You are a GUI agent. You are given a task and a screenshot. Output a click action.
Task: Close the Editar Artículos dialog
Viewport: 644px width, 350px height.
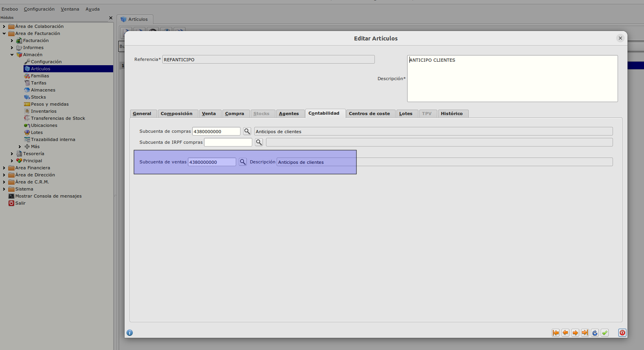(620, 38)
